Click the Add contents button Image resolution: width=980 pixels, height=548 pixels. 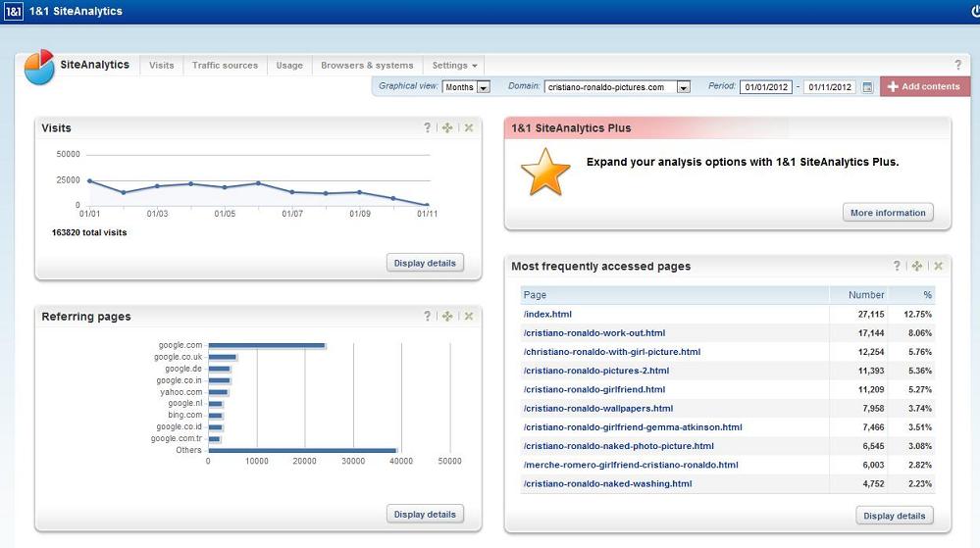tap(924, 86)
